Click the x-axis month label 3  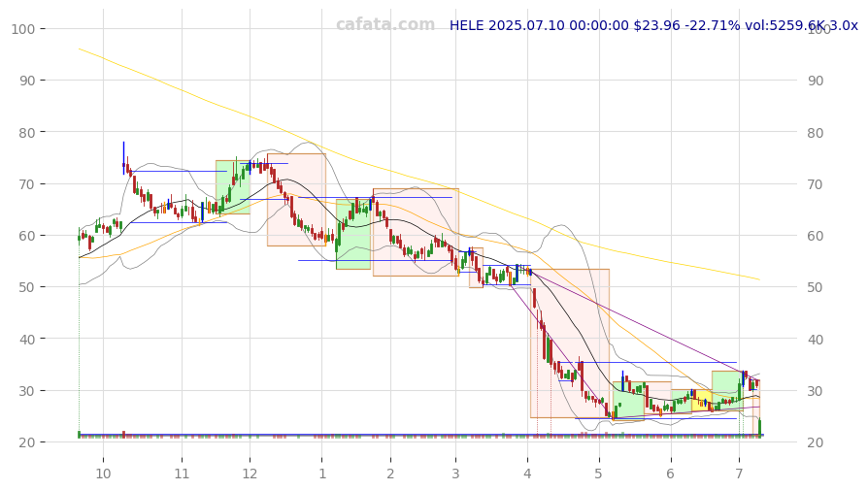click(455, 474)
